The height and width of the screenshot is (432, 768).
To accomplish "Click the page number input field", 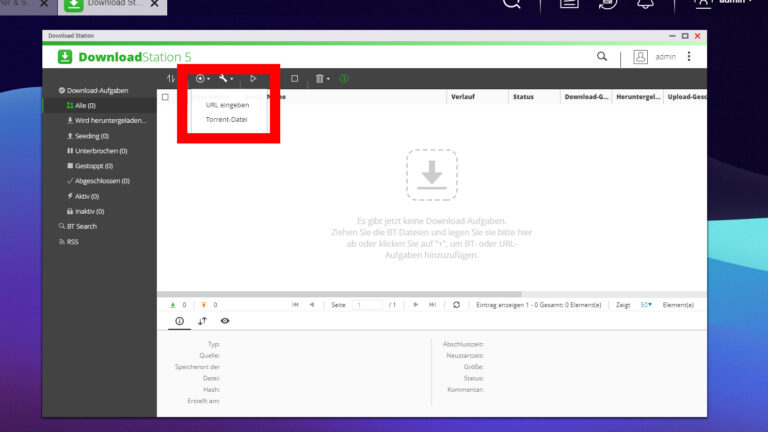I will pyautogui.click(x=367, y=305).
